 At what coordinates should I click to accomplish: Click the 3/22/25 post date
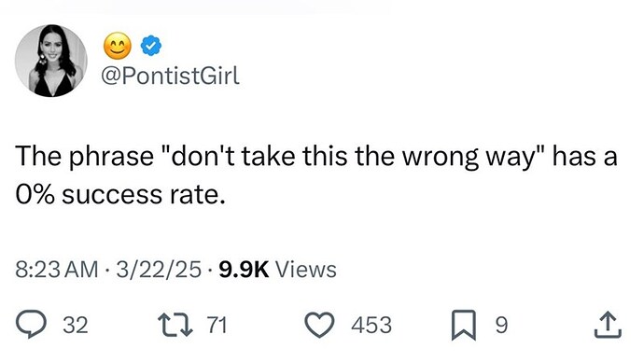tap(159, 270)
